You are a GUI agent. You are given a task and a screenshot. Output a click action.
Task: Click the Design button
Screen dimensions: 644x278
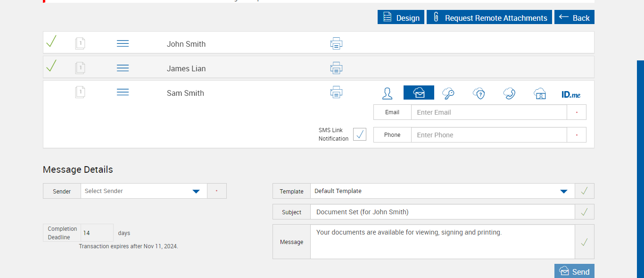tap(401, 17)
